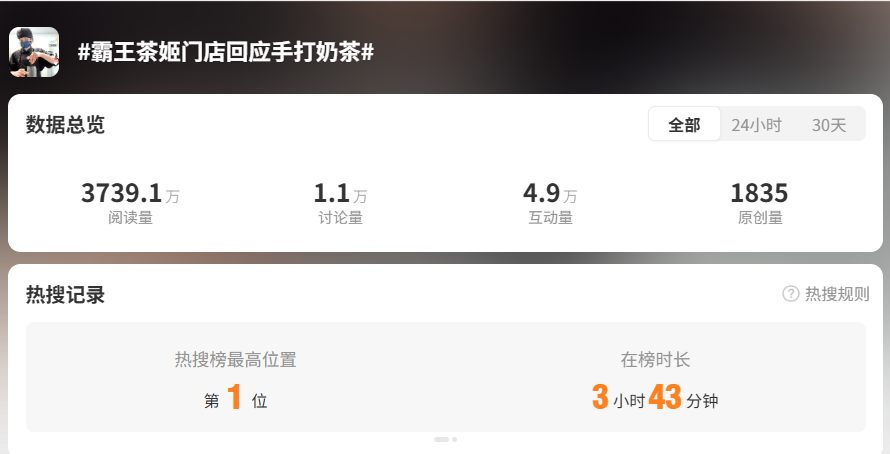Image resolution: width=890 pixels, height=454 pixels.
Task: Select the 1835 原创量 statistic
Action: tap(759, 203)
